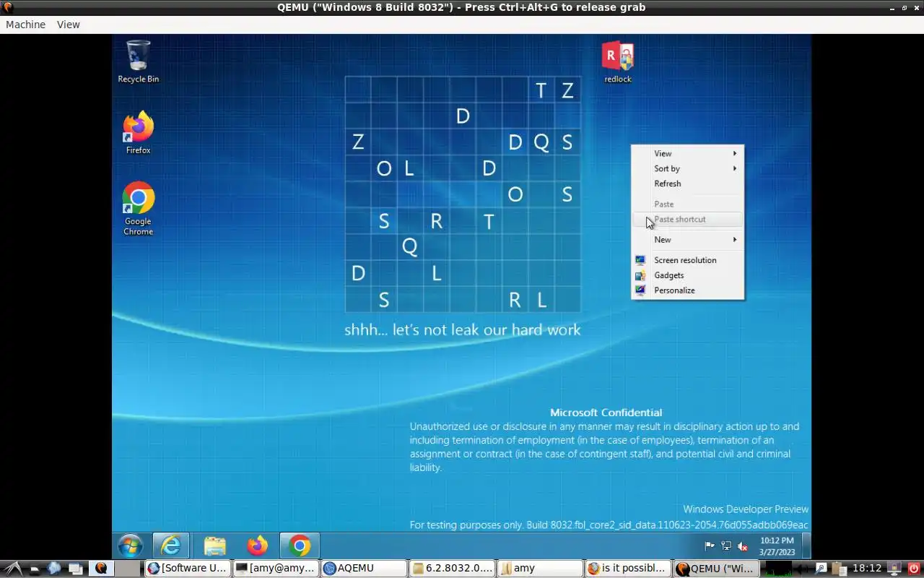
Task: Click the Windows Developer Preview watermark text
Action: tap(746, 509)
